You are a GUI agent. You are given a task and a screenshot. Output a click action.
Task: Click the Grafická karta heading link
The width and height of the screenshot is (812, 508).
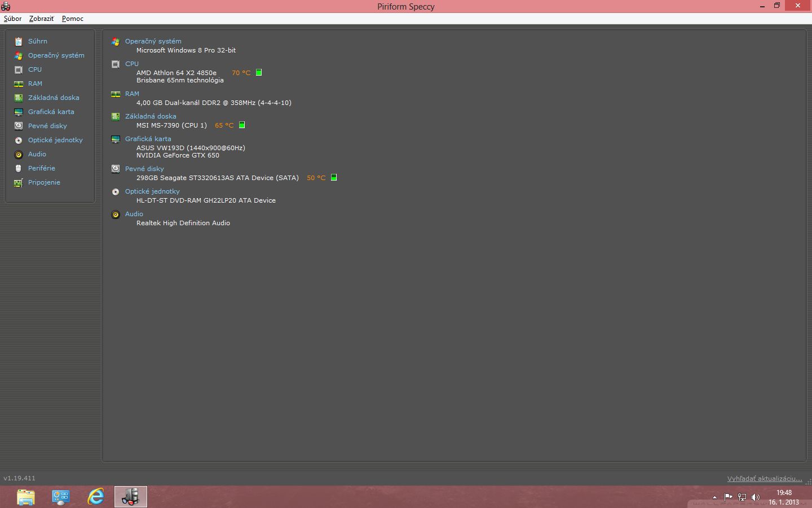pos(148,139)
